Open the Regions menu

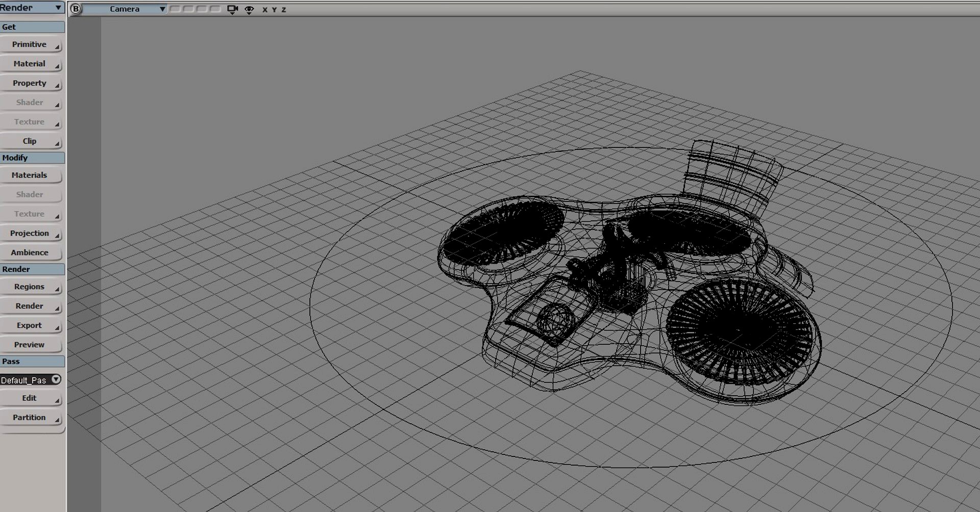click(31, 287)
